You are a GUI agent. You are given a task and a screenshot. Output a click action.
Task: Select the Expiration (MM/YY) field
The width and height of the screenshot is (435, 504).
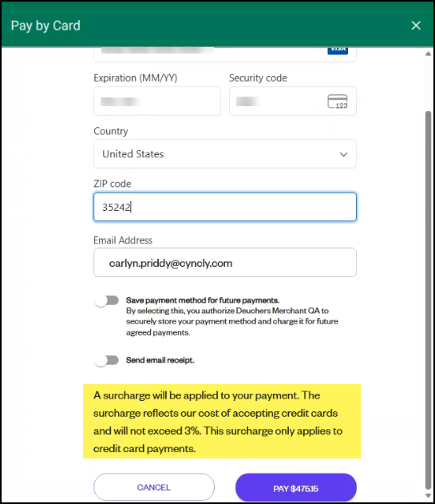click(157, 101)
